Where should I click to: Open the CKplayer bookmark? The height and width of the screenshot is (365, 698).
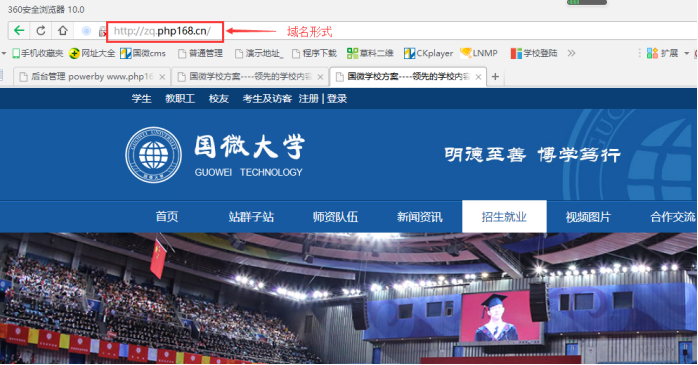[428, 53]
